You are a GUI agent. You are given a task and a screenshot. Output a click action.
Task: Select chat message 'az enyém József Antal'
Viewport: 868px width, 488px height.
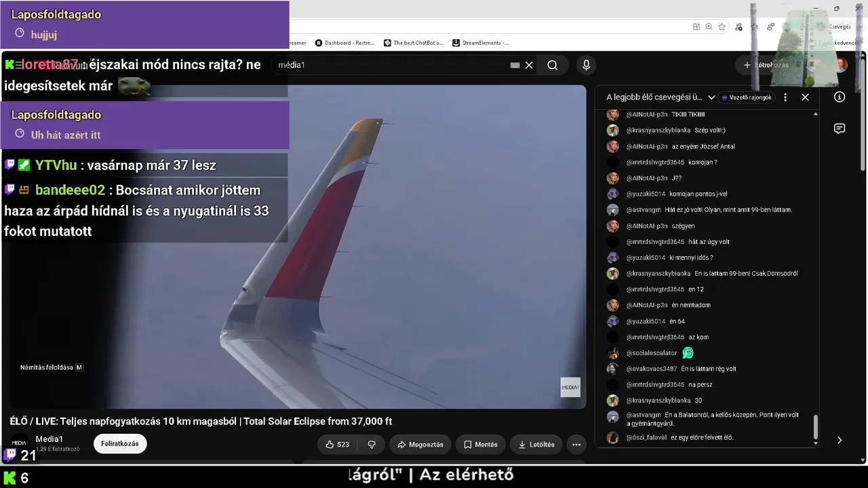[x=703, y=146]
